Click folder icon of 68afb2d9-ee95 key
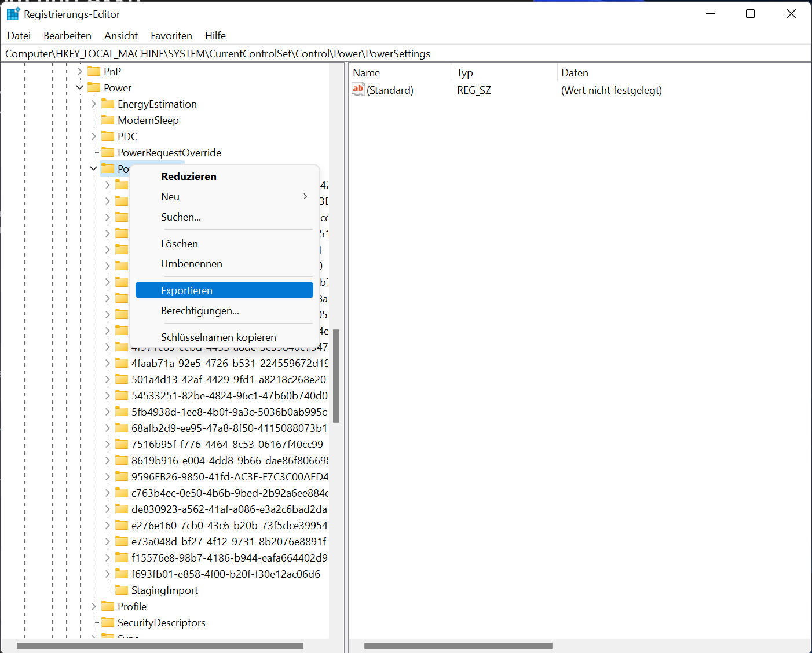The height and width of the screenshot is (653, 812). click(x=122, y=428)
